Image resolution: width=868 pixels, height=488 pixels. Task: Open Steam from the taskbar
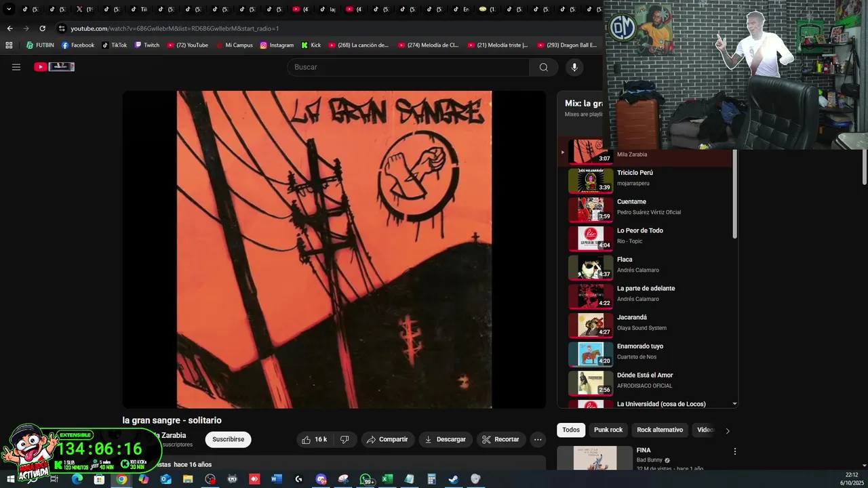pyautogui.click(x=454, y=479)
